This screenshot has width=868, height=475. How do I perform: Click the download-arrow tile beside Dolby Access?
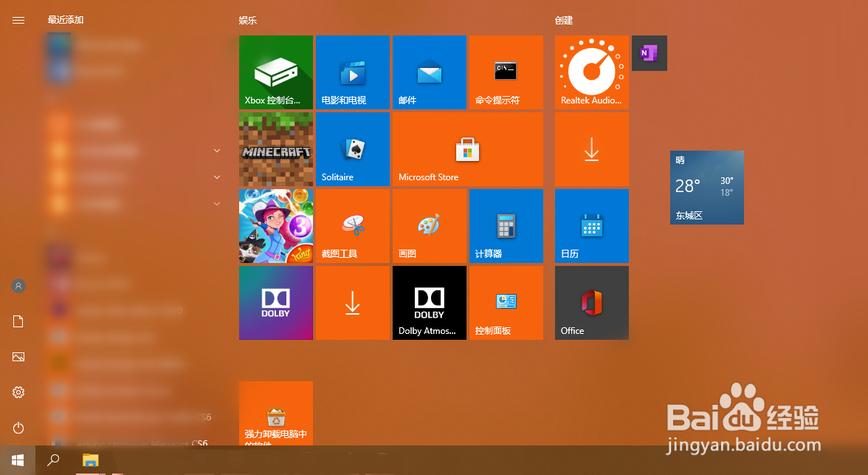[353, 303]
